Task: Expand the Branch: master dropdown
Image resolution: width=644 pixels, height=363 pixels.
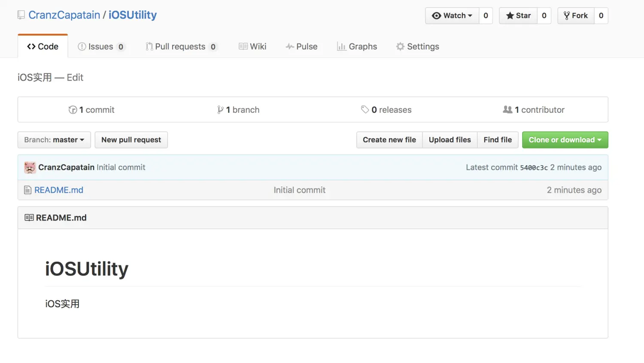Action: 54,140
